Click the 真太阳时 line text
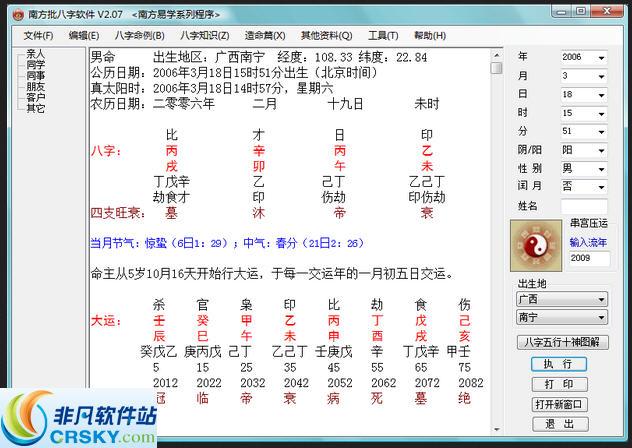This screenshot has height=448, width=632. tap(212, 88)
